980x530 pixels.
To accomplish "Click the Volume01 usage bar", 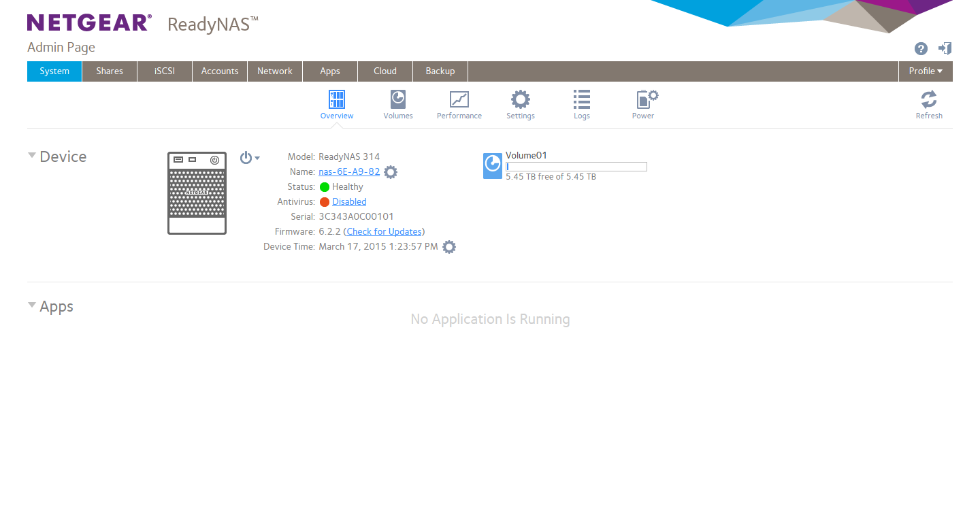I will click(x=576, y=167).
